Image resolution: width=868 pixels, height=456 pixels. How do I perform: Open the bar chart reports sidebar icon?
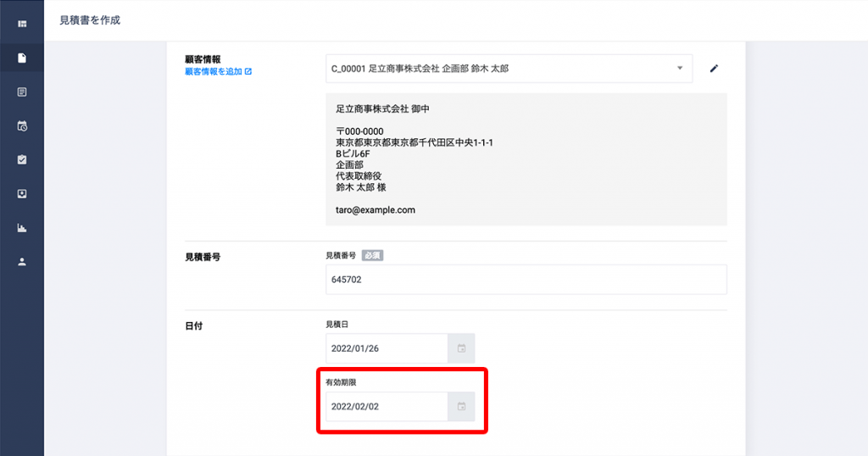pyautogui.click(x=22, y=228)
